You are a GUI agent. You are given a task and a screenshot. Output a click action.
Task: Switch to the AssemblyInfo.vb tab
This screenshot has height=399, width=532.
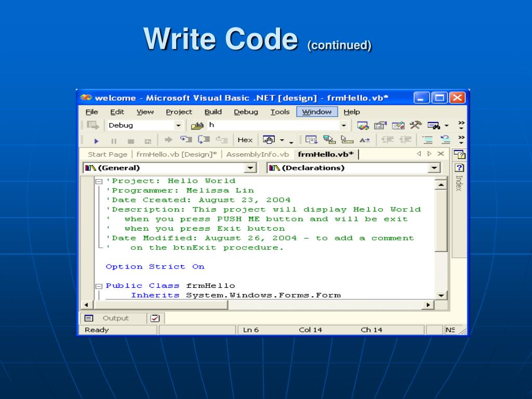258,155
